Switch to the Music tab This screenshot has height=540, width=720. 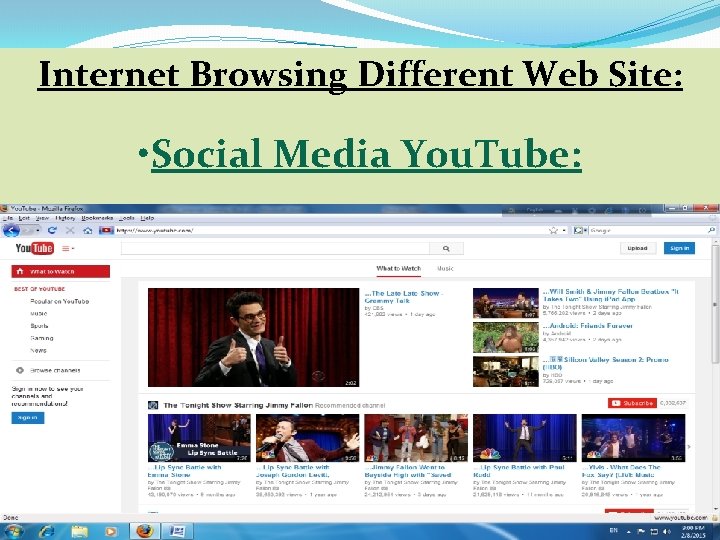[x=445, y=269]
